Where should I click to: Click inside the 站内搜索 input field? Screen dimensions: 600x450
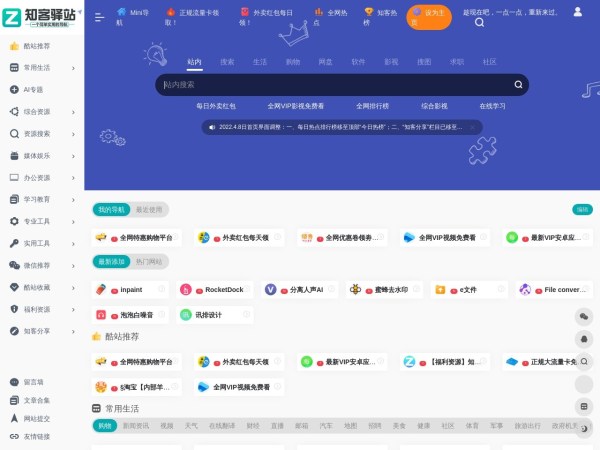click(x=330, y=85)
